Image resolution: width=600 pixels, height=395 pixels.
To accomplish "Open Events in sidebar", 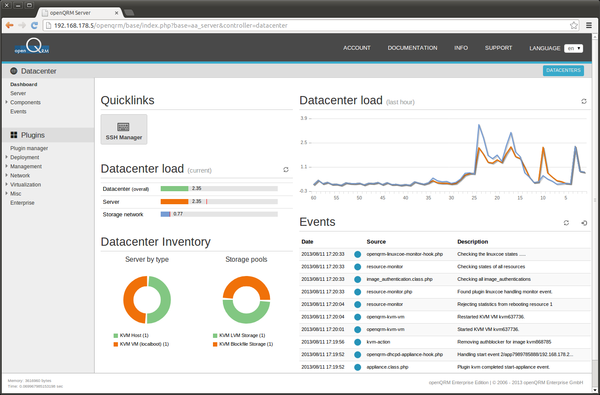I will coord(18,111).
